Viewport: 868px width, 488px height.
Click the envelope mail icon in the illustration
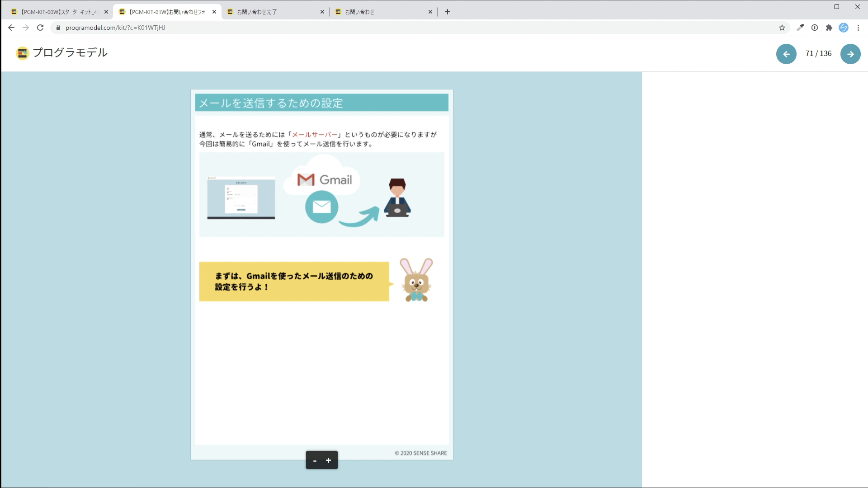pyautogui.click(x=321, y=207)
